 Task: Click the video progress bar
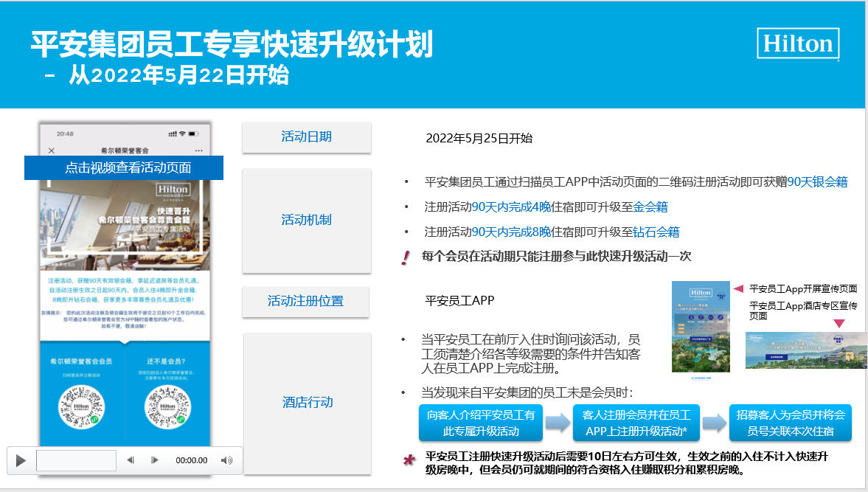77,460
